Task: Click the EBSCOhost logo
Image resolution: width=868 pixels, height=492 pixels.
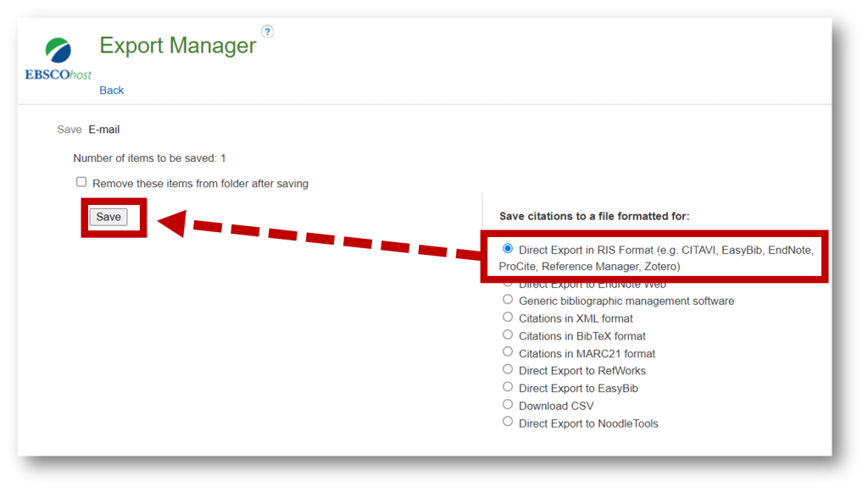Action: (58, 59)
